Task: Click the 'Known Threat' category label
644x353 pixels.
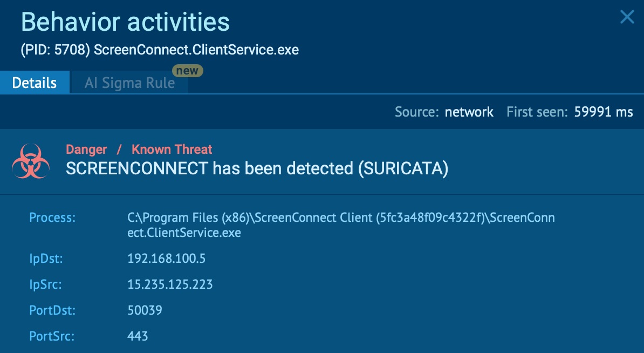Action: (x=172, y=149)
